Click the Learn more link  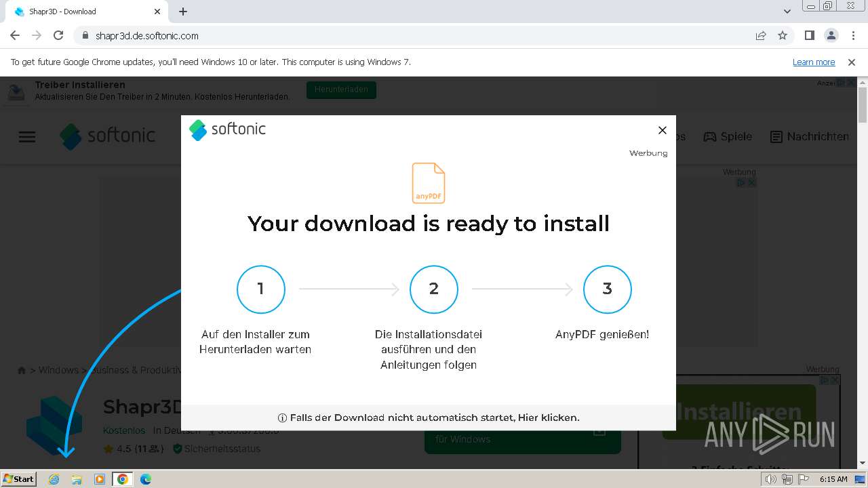(814, 62)
